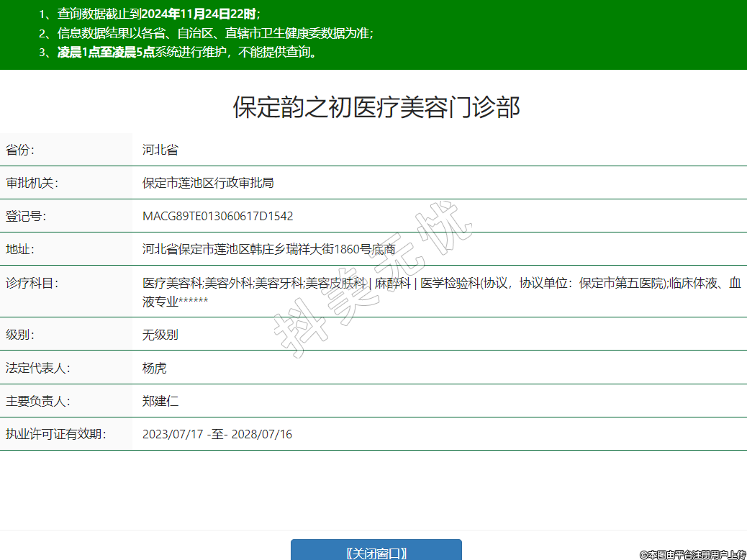Viewport: 747px width, 560px height.
Task: Click the 登记号 field label
Action: (x=26, y=216)
